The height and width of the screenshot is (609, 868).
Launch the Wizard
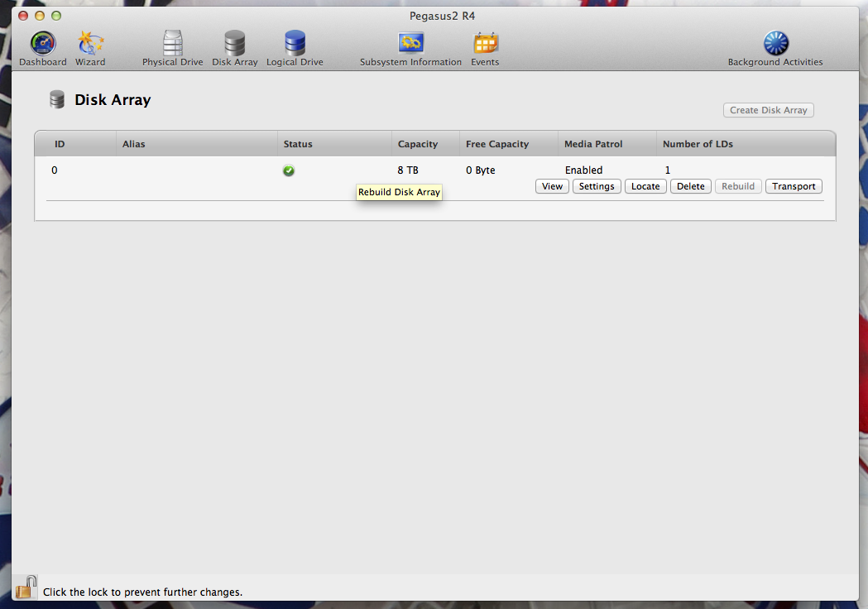click(x=89, y=47)
